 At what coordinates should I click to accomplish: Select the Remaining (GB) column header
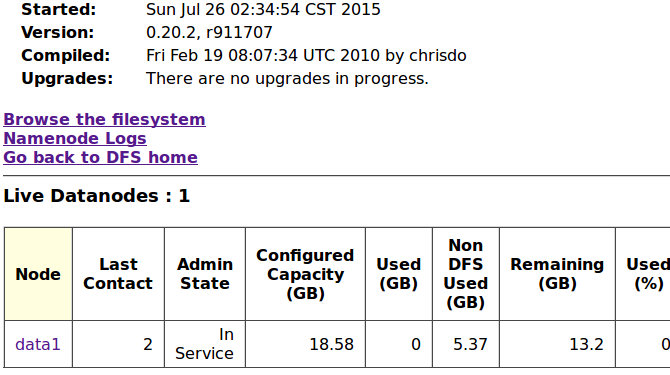pyautogui.click(x=557, y=274)
